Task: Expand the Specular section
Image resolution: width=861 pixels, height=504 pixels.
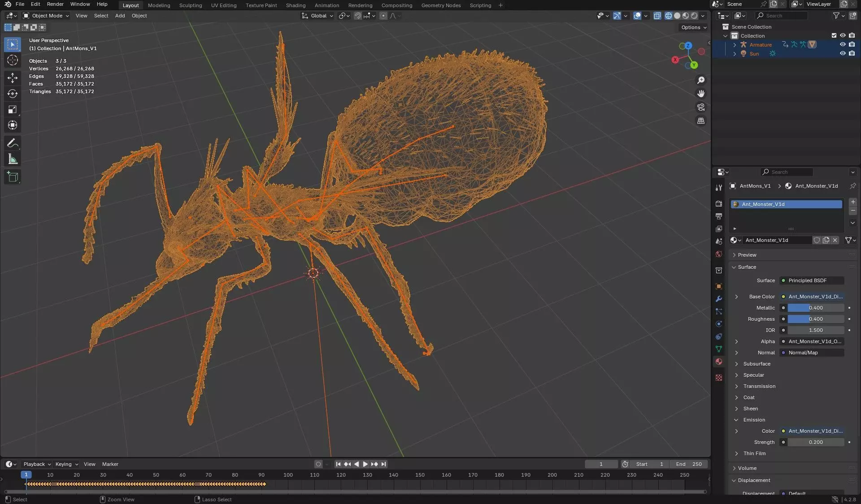Action: tap(736, 375)
